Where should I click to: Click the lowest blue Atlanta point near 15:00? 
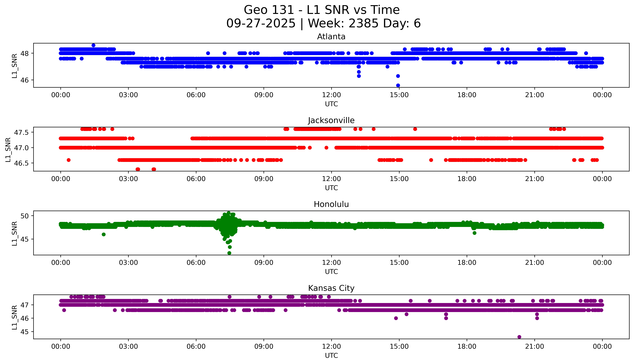click(398, 85)
